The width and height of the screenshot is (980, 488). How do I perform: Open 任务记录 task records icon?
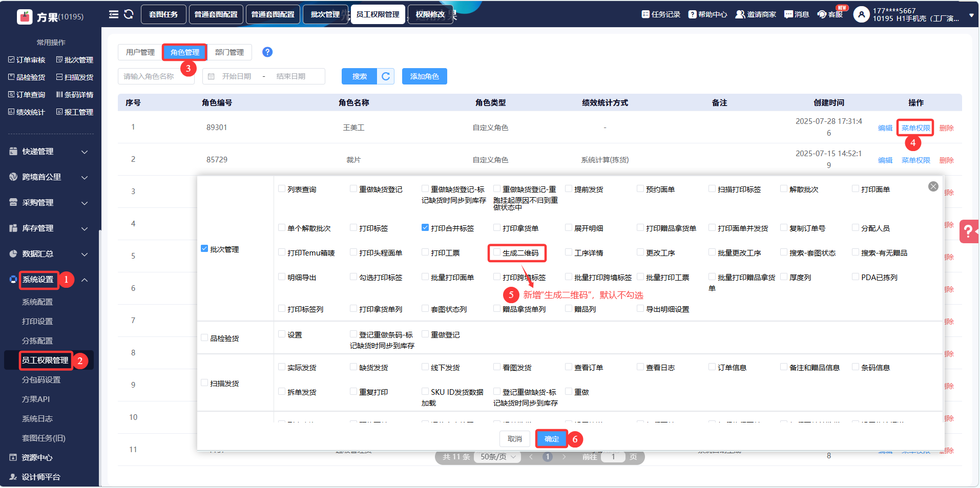pyautogui.click(x=645, y=14)
